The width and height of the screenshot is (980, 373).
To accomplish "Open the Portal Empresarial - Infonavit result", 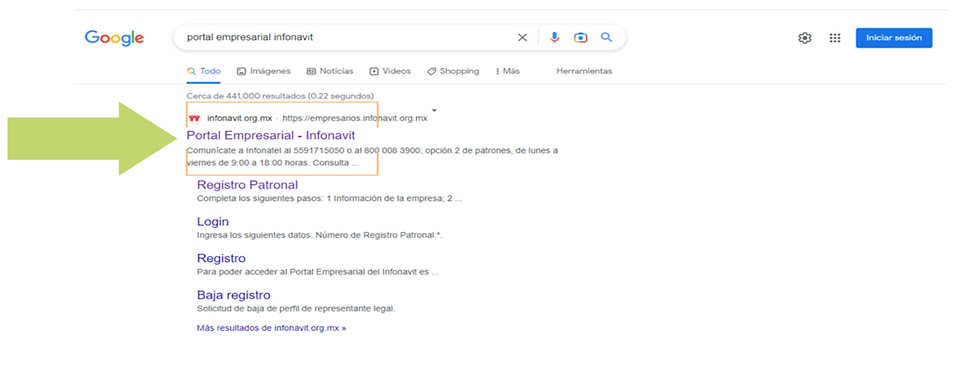I will [271, 135].
